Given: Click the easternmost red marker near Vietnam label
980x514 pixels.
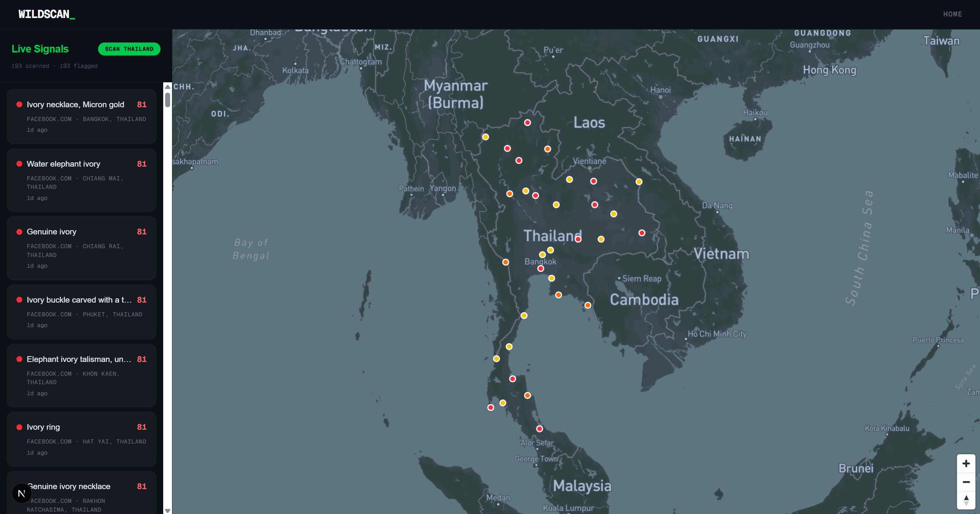Looking at the screenshot, I should click(642, 233).
